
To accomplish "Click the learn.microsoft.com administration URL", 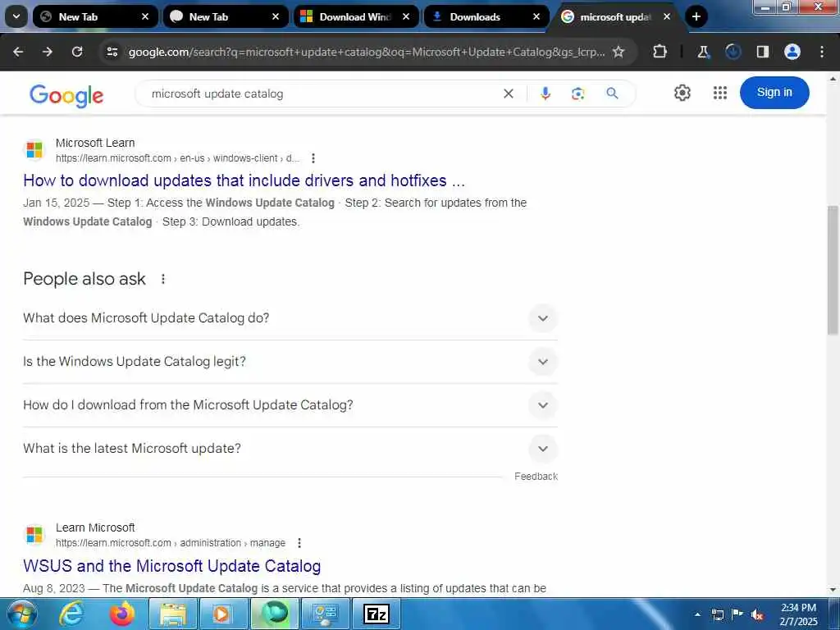I will point(171,543).
